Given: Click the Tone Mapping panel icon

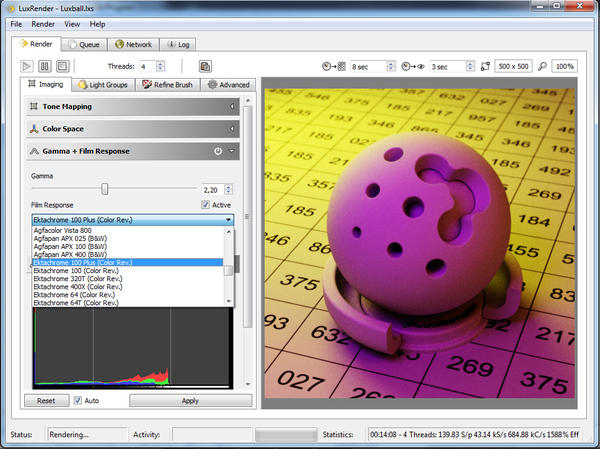Looking at the screenshot, I should tap(35, 106).
